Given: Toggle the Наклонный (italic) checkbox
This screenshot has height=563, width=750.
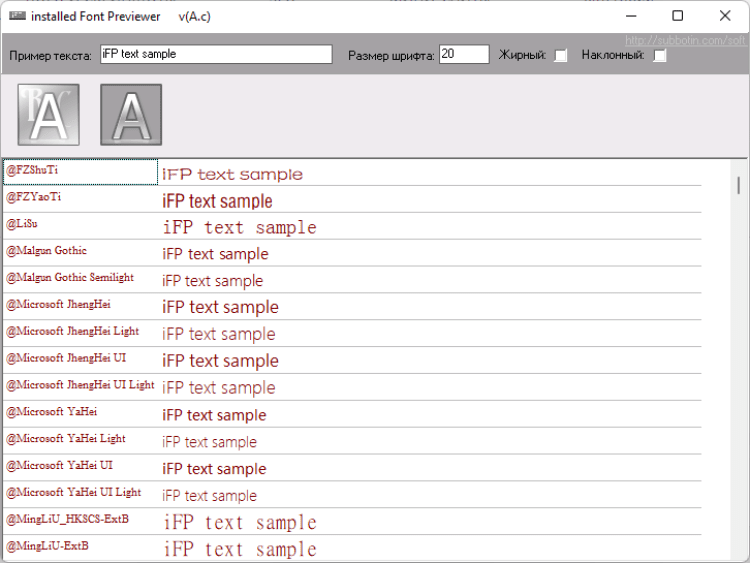Looking at the screenshot, I should 659,55.
